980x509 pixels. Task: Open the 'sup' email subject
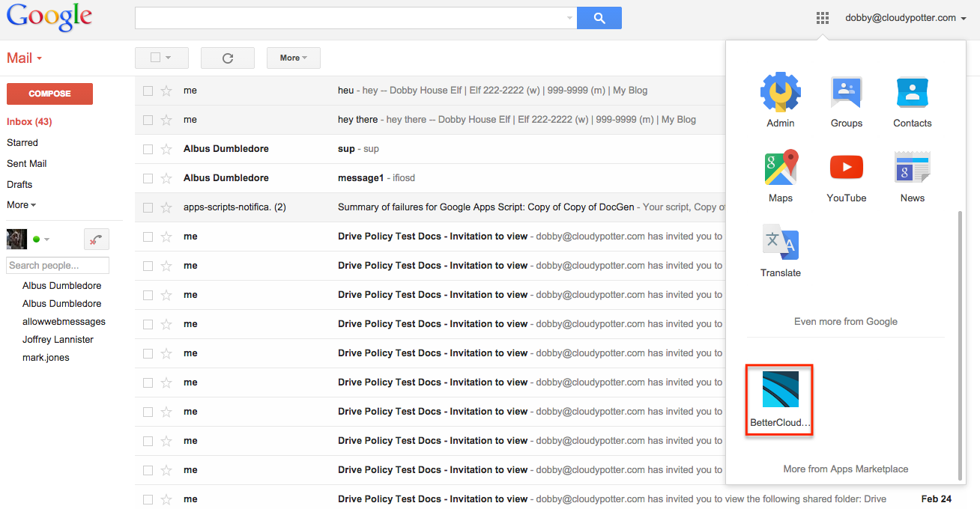click(346, 149)
